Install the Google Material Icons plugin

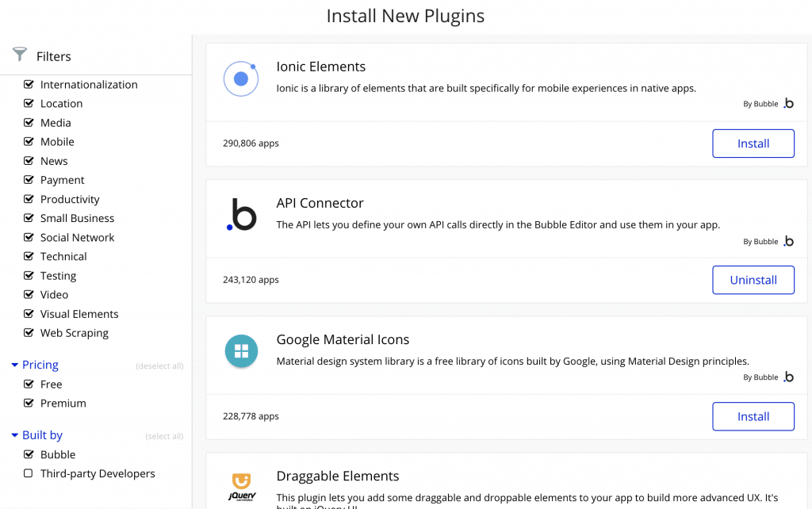click(x=753, y=416)
